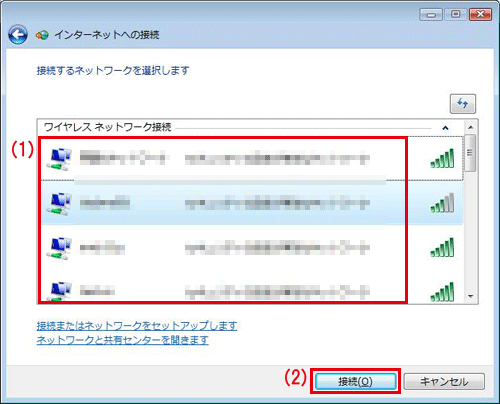Click the network list scrollbar thumb
The width and height of the screenshot is (500, 404).
pyautogui.click(x=470, y=153)
